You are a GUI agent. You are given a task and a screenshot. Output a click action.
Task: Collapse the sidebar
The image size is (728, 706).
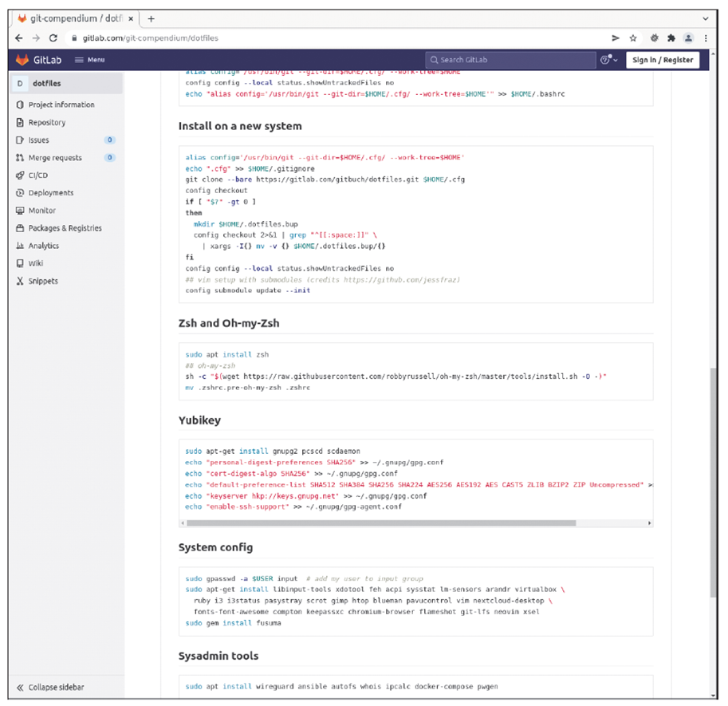click(55, 687)
